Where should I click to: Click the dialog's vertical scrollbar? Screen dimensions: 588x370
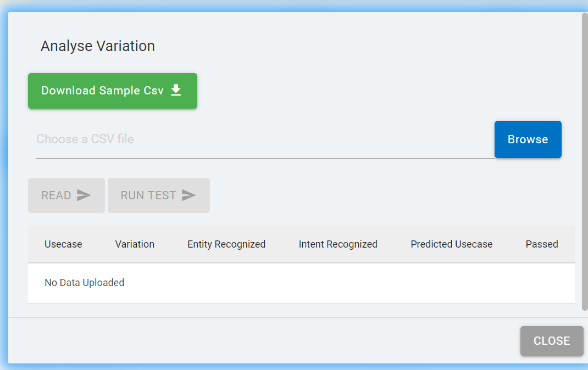(x=585, y=159)
